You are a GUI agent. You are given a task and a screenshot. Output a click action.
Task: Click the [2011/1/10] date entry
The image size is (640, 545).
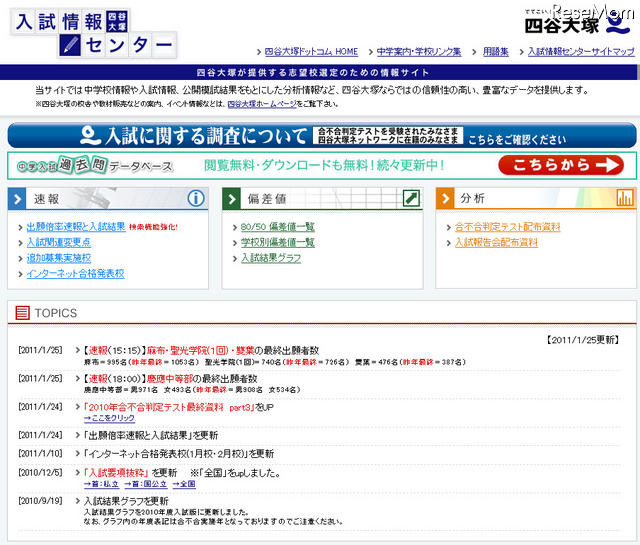pyautogui.click(x=40, y=453)
